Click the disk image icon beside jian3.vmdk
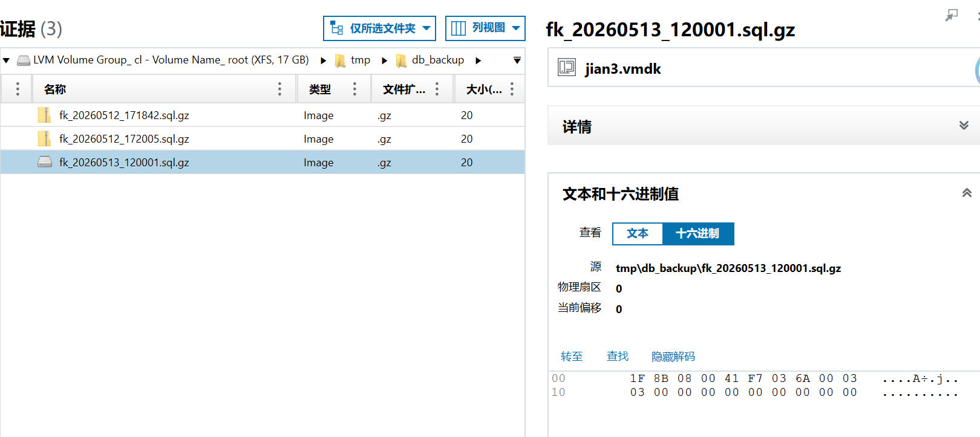This screenshot has width=980, height=437. 567,67
